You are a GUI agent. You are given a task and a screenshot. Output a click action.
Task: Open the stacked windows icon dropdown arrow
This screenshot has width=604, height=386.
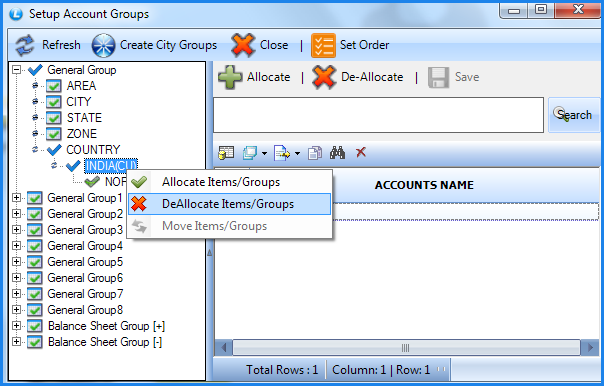click(x=264, y=153)
